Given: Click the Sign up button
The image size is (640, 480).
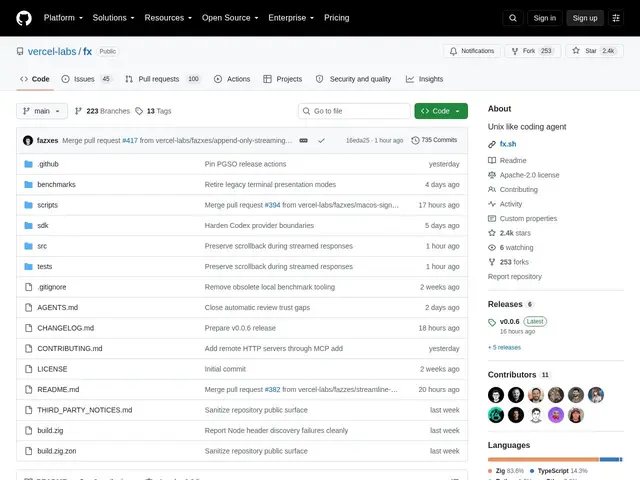Looking at the screenshot, I should pyautogui.click(x=584, y=18).
